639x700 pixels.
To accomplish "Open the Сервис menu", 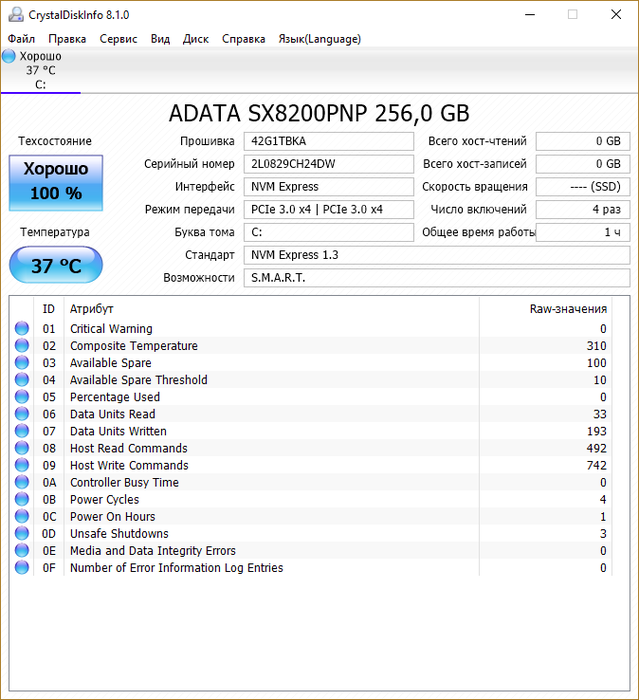I will [x=118, y=39].
